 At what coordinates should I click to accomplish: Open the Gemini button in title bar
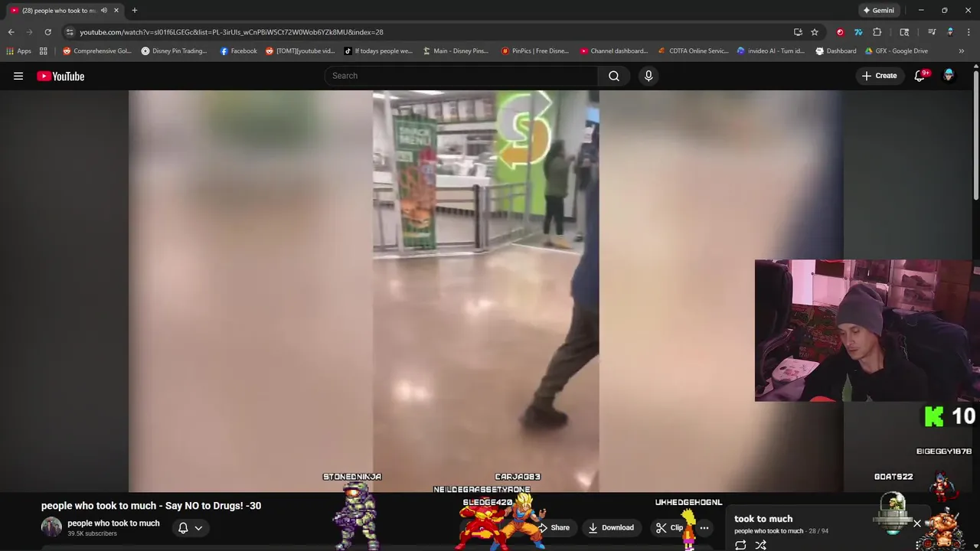tap(878, 10)
